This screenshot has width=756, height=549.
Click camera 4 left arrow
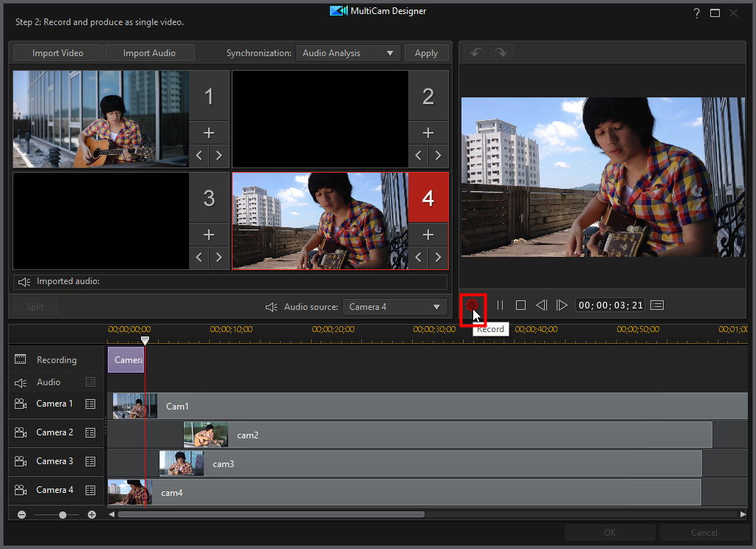[419, 257]
